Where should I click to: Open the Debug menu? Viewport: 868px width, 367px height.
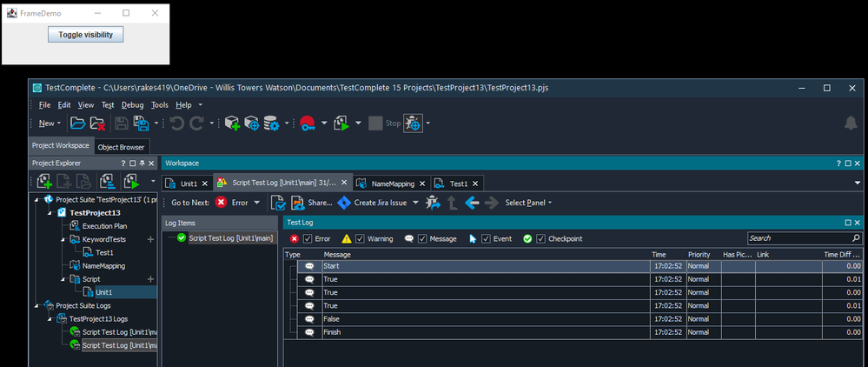pos(132,105)
